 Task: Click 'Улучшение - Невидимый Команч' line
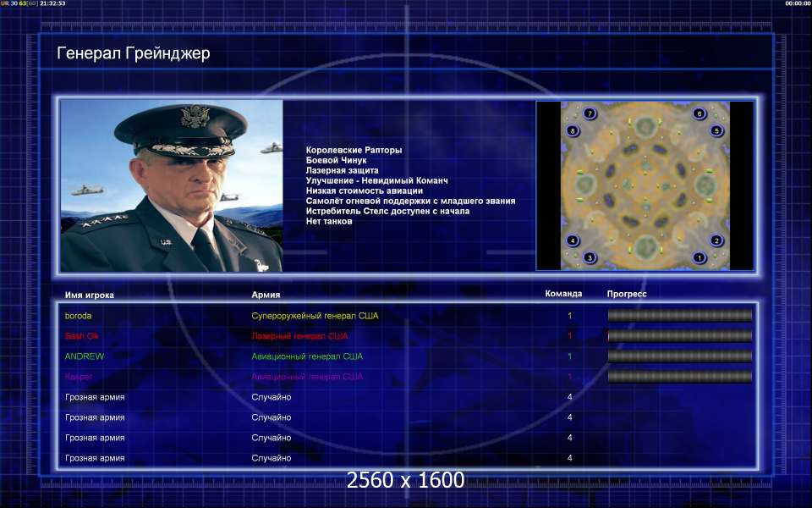click(x=377, y=180)
